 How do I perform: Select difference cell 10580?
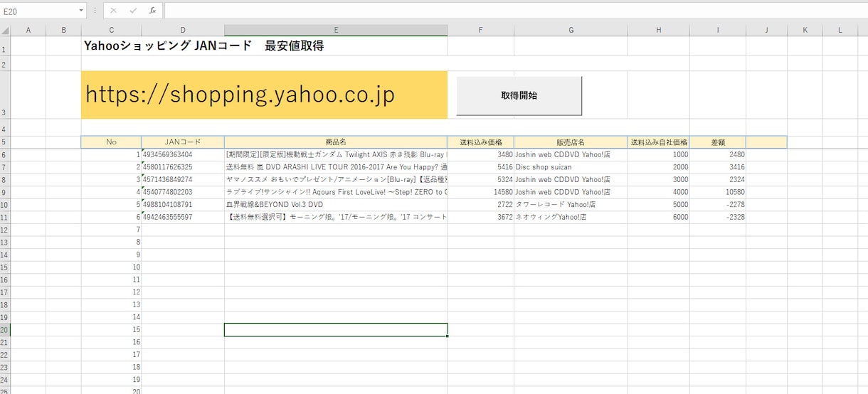[718, 192]
